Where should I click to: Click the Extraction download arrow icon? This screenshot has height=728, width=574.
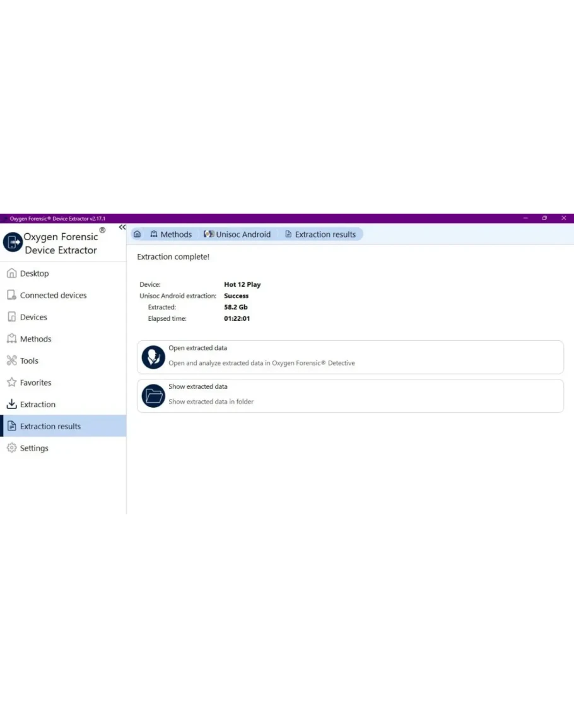pyautogui.click(x=11, y=405)
